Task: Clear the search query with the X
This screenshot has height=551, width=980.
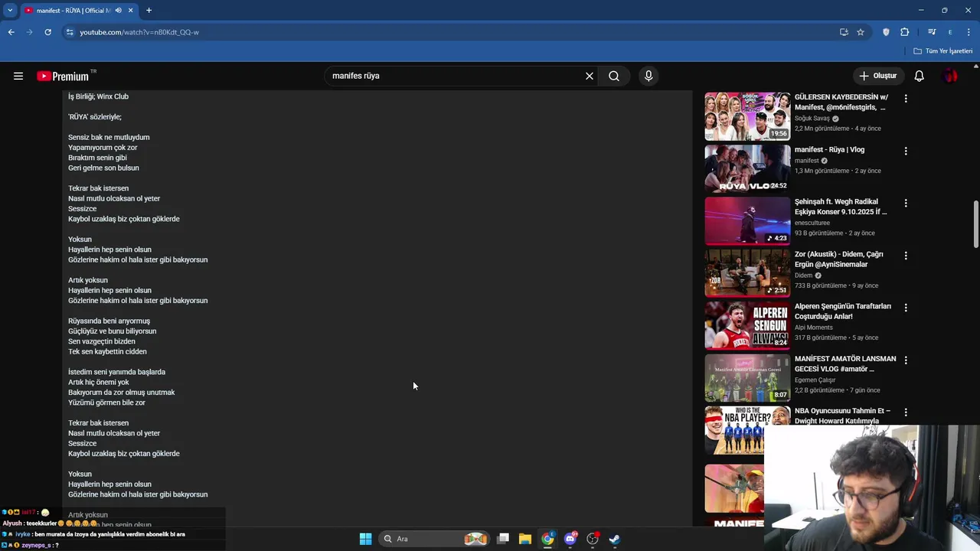Action: click(590, 76)
